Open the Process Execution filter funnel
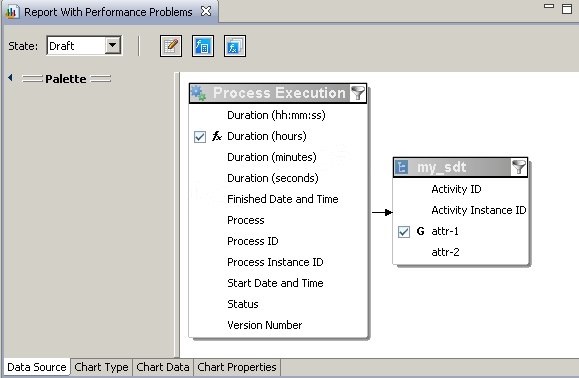The height and width of the screenshot is (378, 579). click(357, 93)
